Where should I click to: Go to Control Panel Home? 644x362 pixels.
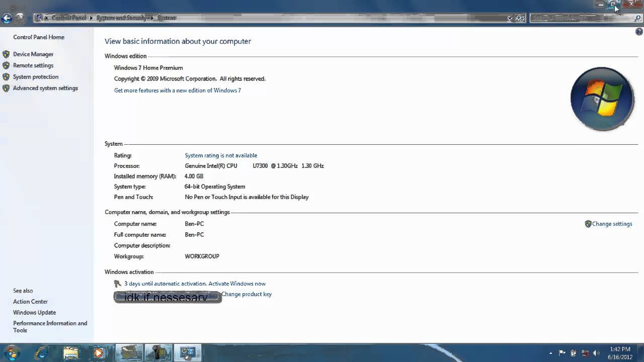(x=39, y=37)
